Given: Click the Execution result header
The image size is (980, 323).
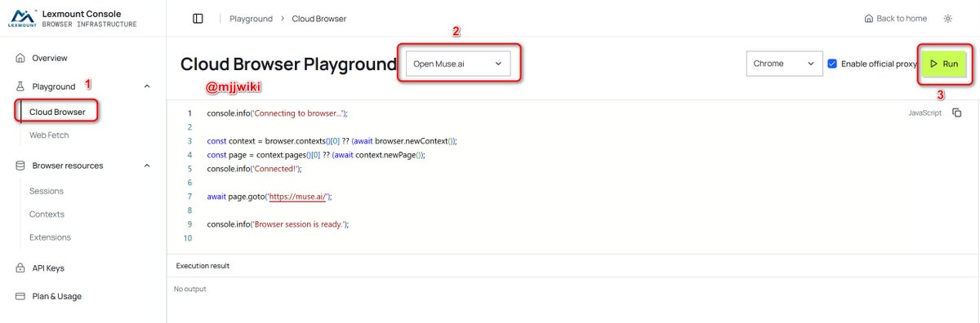Looking at the screenshot, I should [203, 266].
